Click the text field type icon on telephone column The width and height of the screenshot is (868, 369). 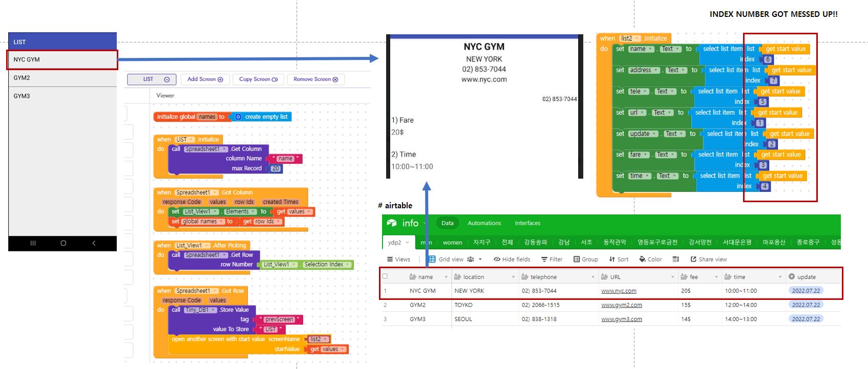pos(525,277)
